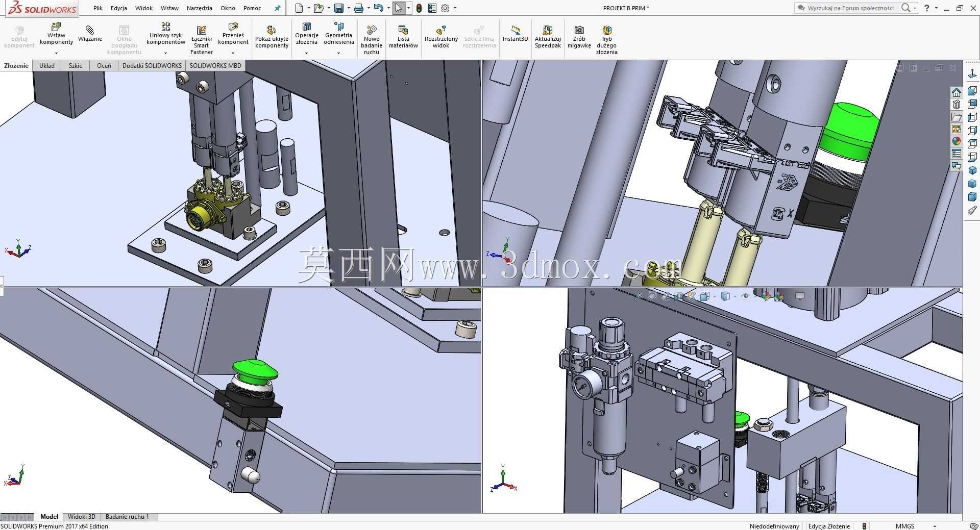Open Custom Properties task pane icon
980x530 pixels.
tap(957, 154)
